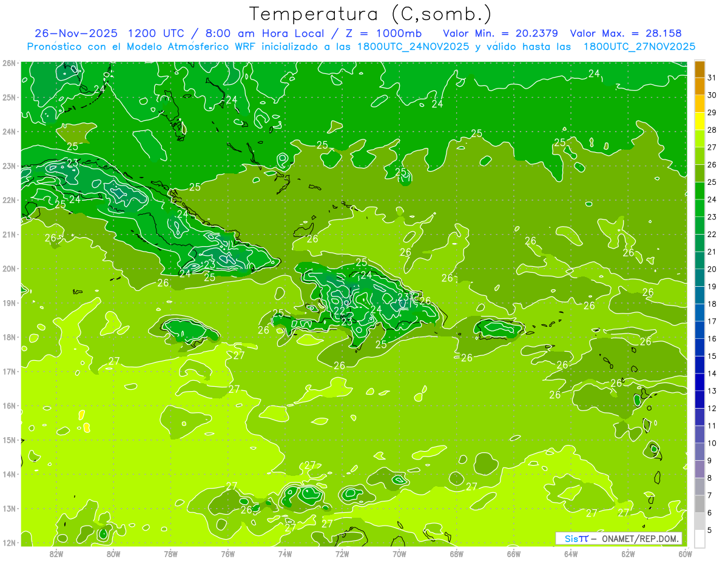Click the "Valor Min. = 20.2379" value

pos(500,33)
